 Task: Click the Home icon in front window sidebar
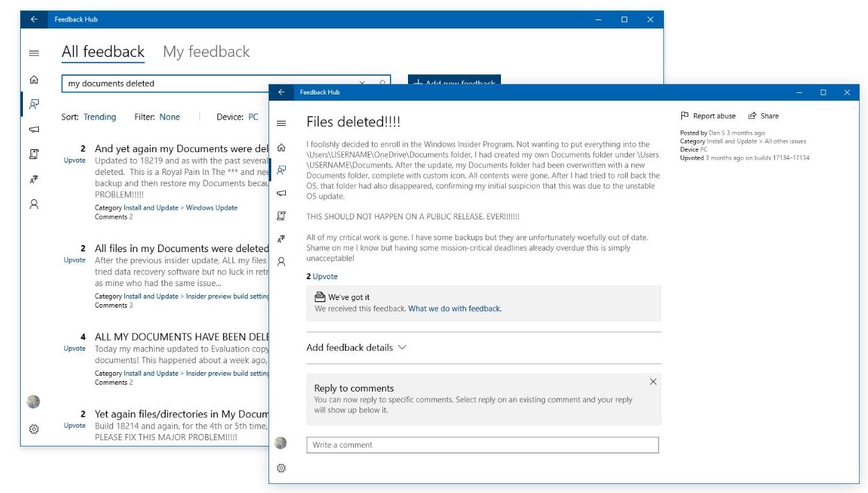click(281, 148)
